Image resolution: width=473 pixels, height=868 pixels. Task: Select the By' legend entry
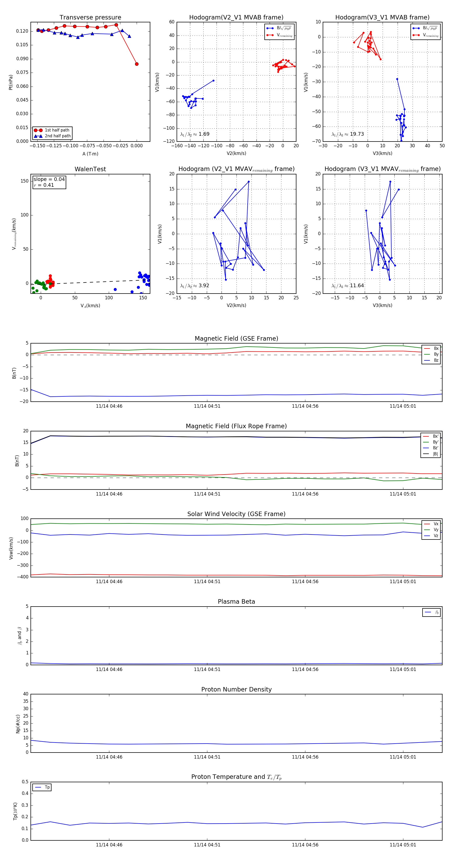pyautogui.click(x=431, y=442)
